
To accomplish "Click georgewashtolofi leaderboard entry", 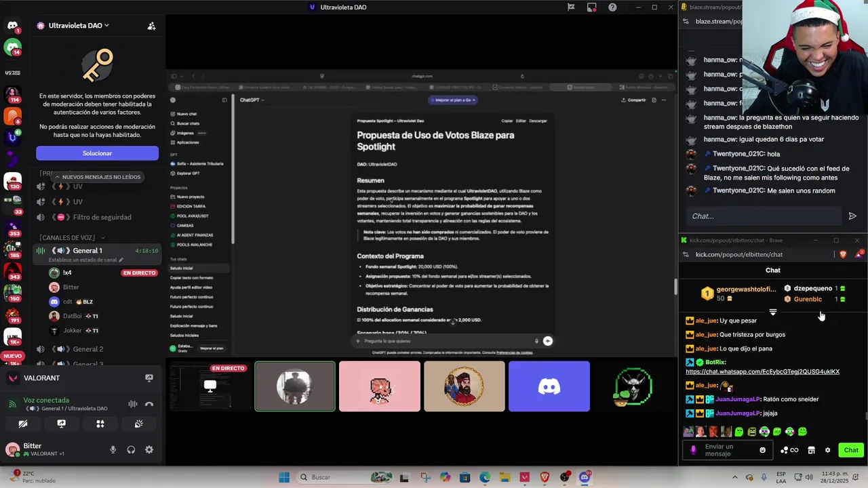I will pyautogui.click(x=739, y=293).
